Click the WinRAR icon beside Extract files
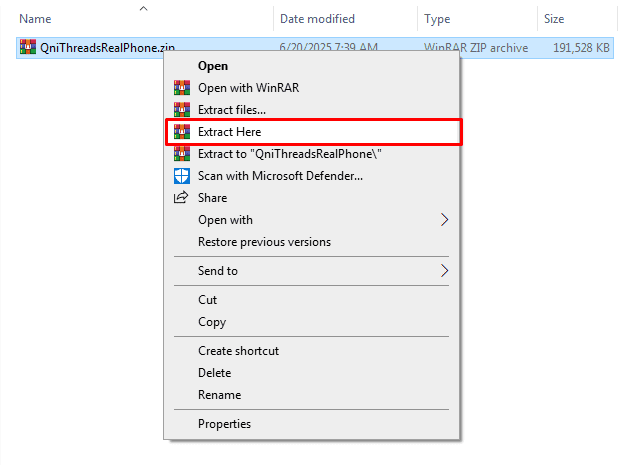This screenshot has height=465, width=622. (181, 110)
